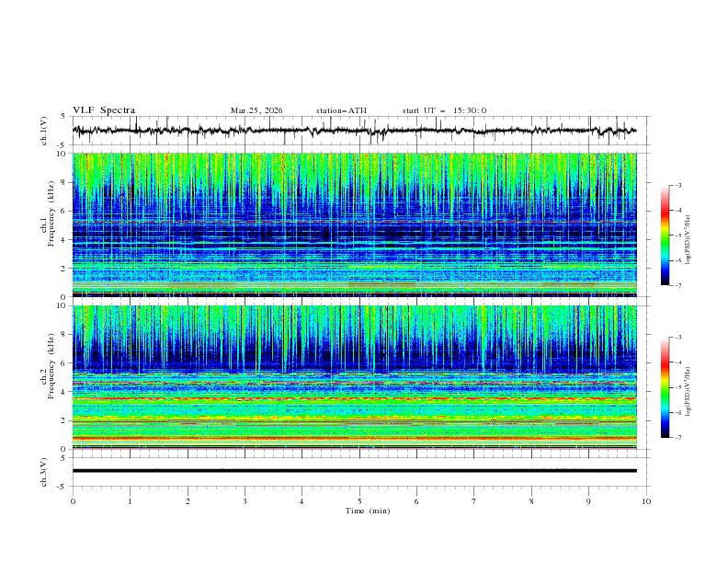Viewport: 728px width, 563px height.
Task: Click the 'station=ATH' header label
Action: [x=341, y=110]
